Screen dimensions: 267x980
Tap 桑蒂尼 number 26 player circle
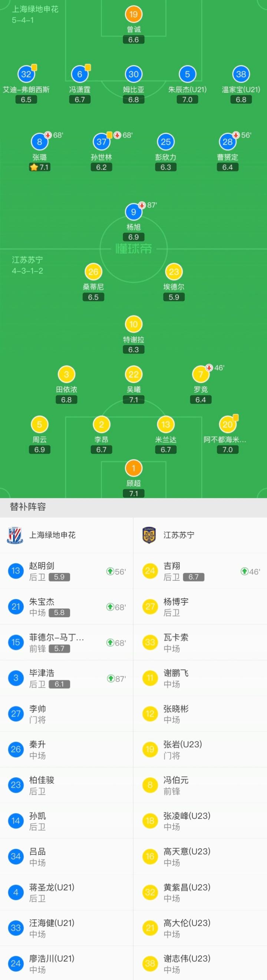93,272
